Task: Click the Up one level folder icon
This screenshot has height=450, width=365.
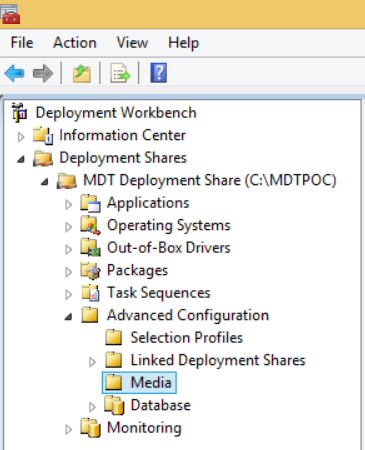Action: [81, 73]
